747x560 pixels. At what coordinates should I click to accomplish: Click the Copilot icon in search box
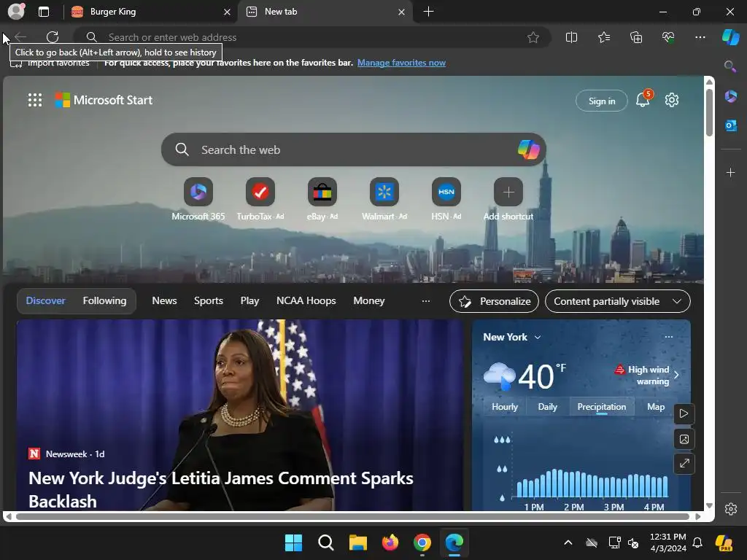(x=528, y=149)
